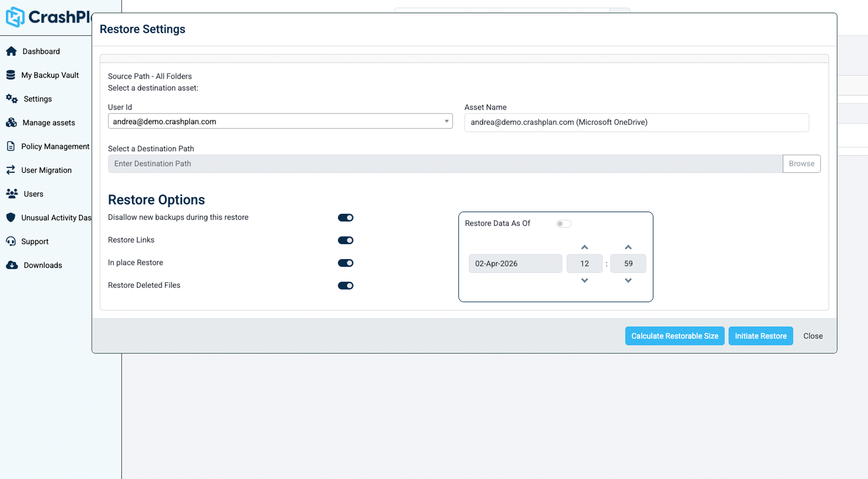Click the CrashPlan logo icon
Viewport: 868px width, 479px height.
tap(15, 17)
